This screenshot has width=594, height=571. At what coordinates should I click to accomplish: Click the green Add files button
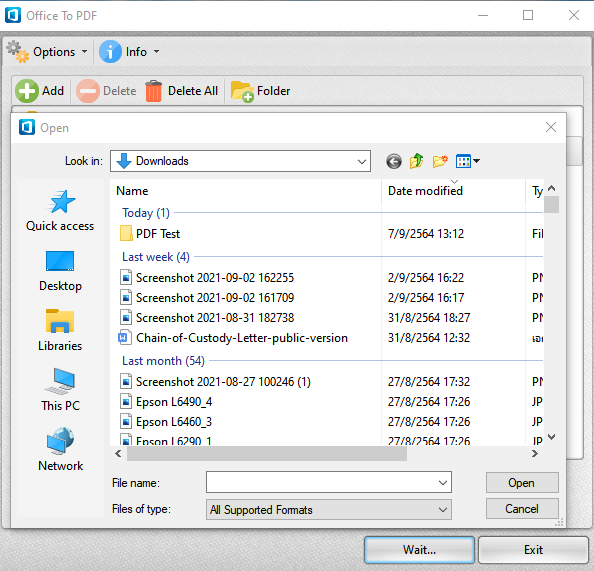[x=40, y=91]
